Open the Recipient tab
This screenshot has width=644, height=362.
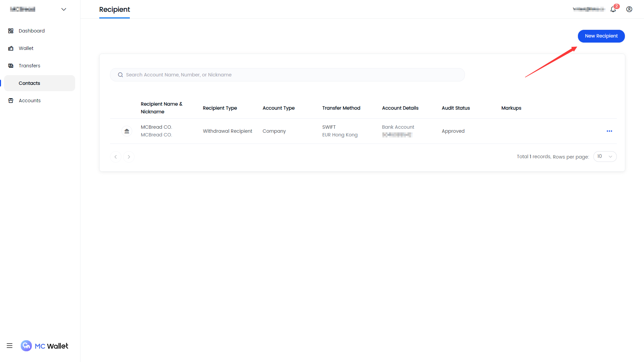pos(114,9)
